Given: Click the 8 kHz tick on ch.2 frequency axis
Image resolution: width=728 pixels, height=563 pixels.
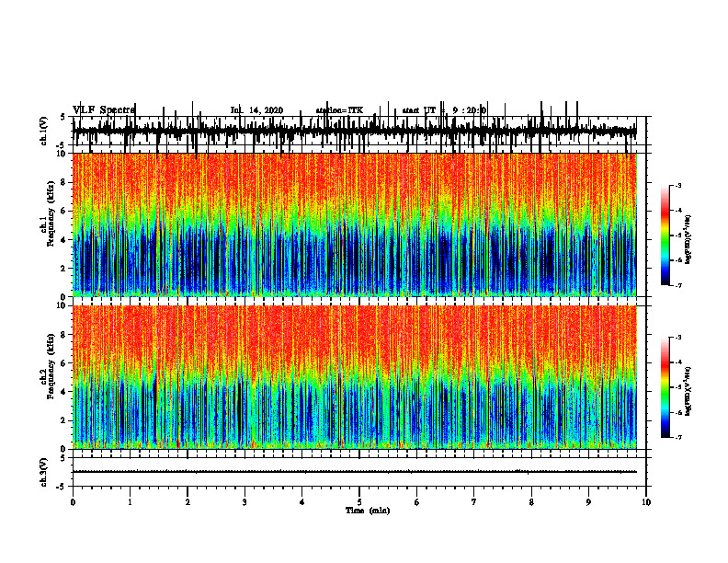Looking at the screenshot, I should (64, 335).
